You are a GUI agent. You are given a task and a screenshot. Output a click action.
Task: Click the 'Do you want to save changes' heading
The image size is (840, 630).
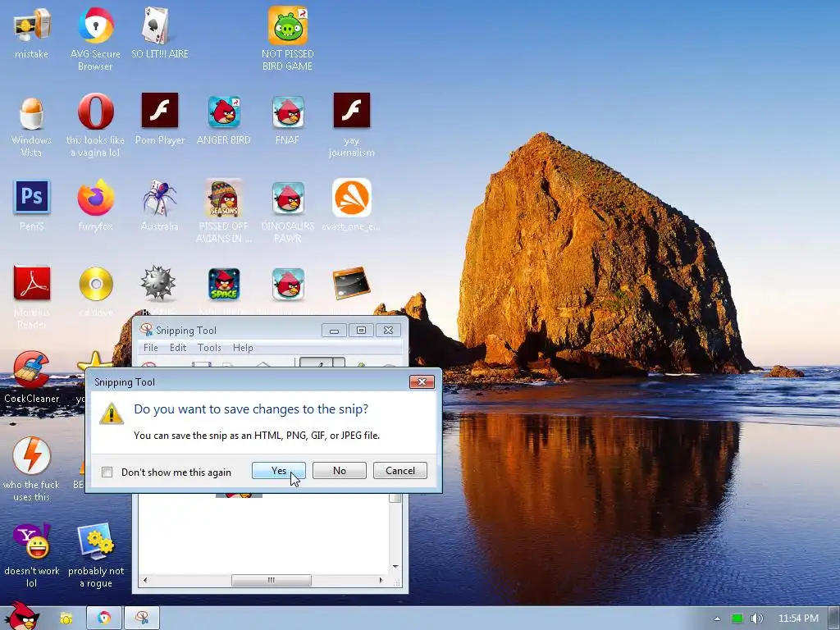251,409
